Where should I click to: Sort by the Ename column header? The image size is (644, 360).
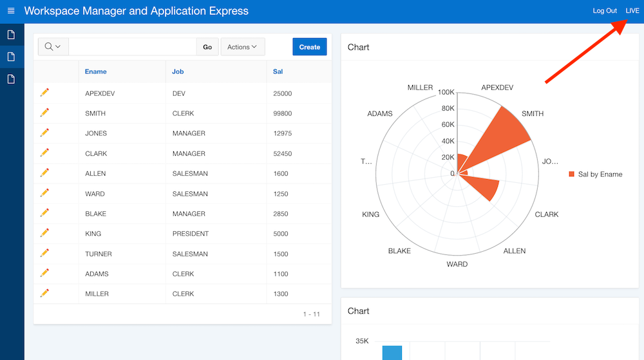tap(96, 71)
